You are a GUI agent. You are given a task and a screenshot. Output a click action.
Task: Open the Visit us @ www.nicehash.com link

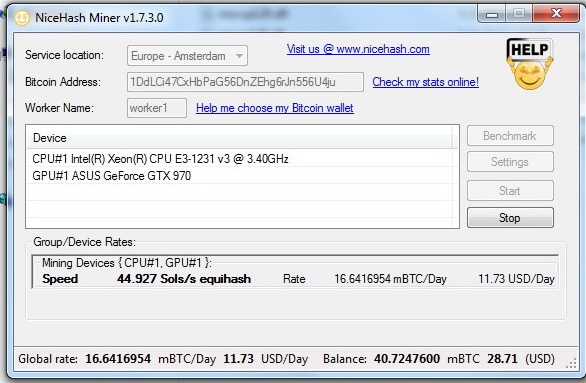pos(358,49)
